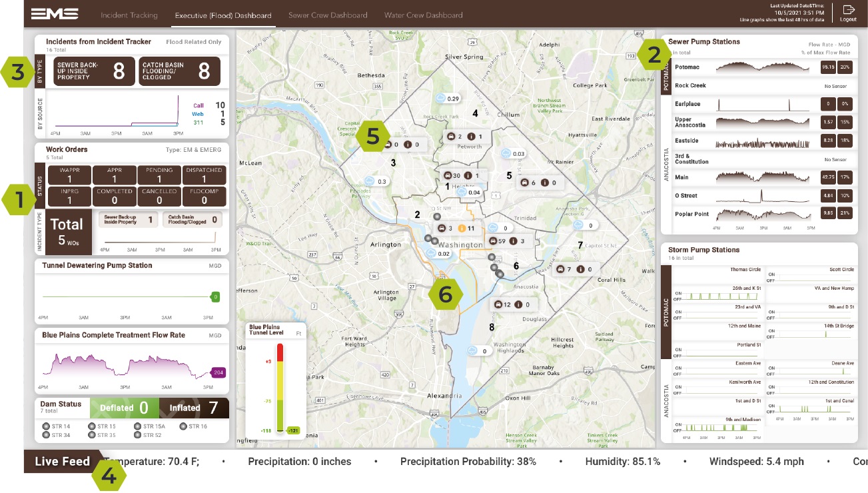Viewport: 868px width, 493px height.
Task: Click the INPRG work order status tile
Action: (69, 196)
